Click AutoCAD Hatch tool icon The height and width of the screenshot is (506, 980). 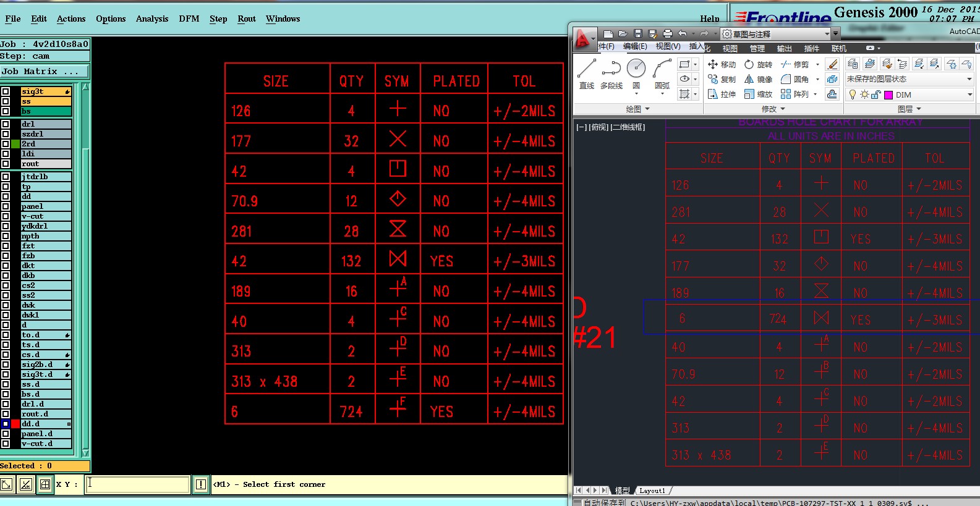[x=684, y=94]
